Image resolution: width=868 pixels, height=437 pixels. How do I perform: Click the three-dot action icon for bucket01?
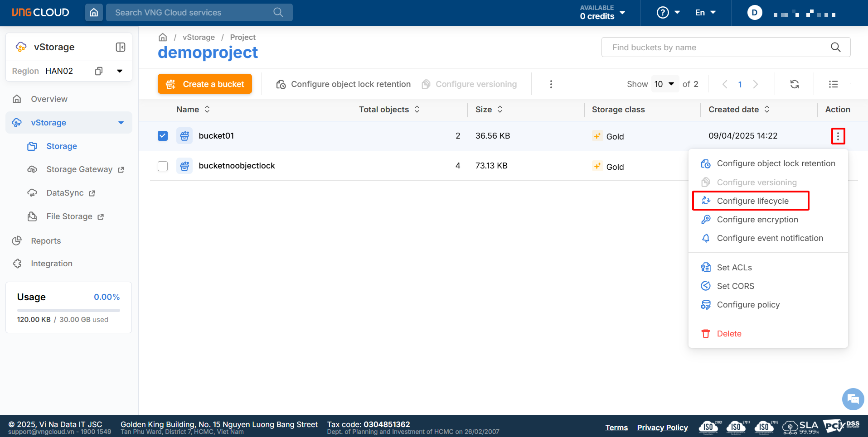(838, 136)
